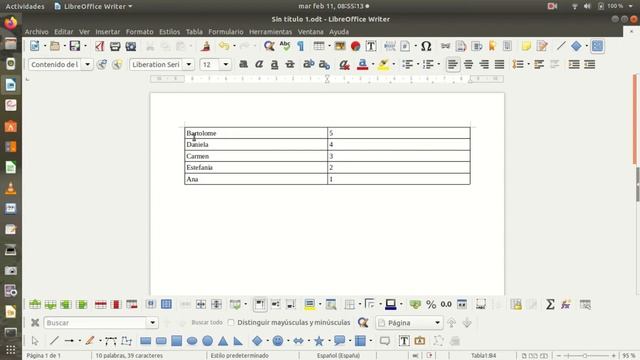Click Sum sigma icon in table toolbar
Image resolution: width=640 pixels, height=360 pixels.
(x=550, y=304)
